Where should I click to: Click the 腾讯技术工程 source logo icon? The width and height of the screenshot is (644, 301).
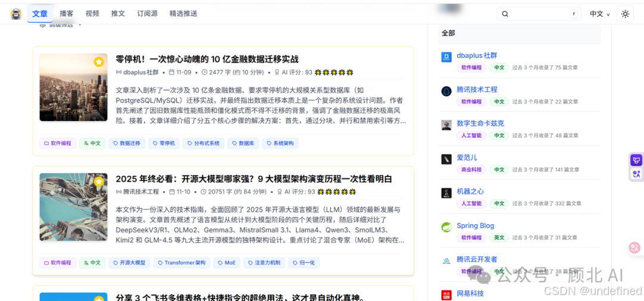[447, 91]
